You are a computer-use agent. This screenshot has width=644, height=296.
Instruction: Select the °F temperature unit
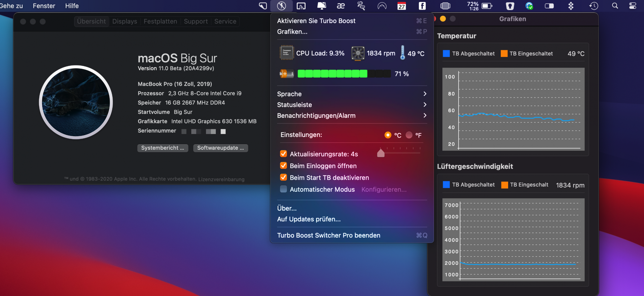pos(409,135)
